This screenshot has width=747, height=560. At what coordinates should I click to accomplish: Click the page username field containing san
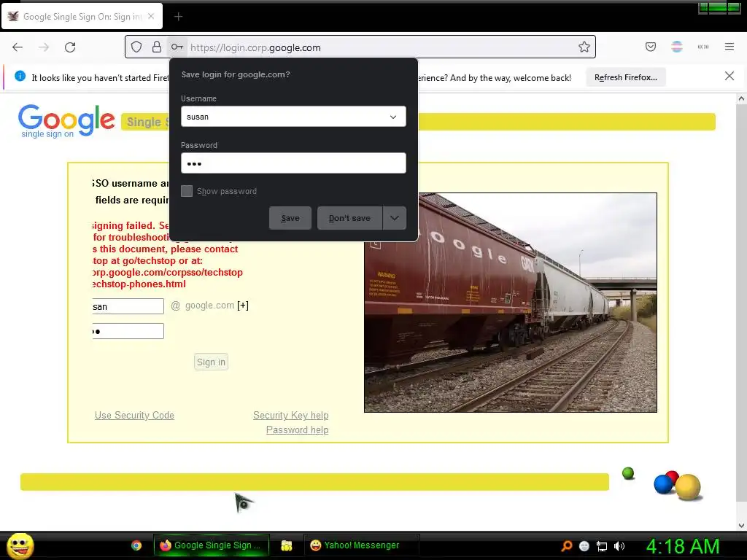click(x=128, y=306)
